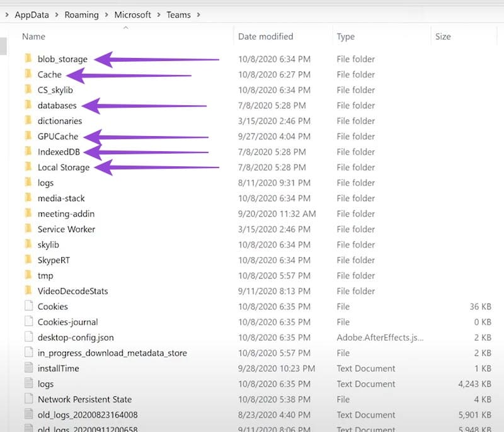The width and height of the screenshot is (504, 432).
Task: Select the Service Worker folder name
Action: (66, 229)
